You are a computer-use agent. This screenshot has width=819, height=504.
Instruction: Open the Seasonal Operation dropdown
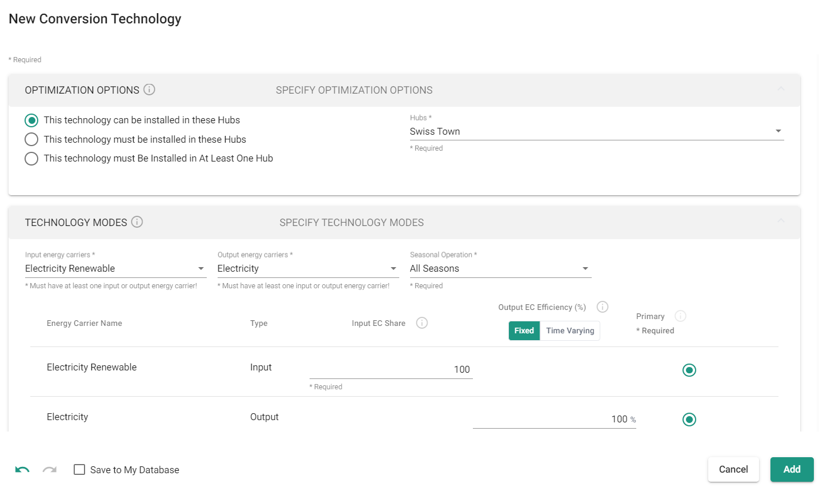tap(500, 268)
